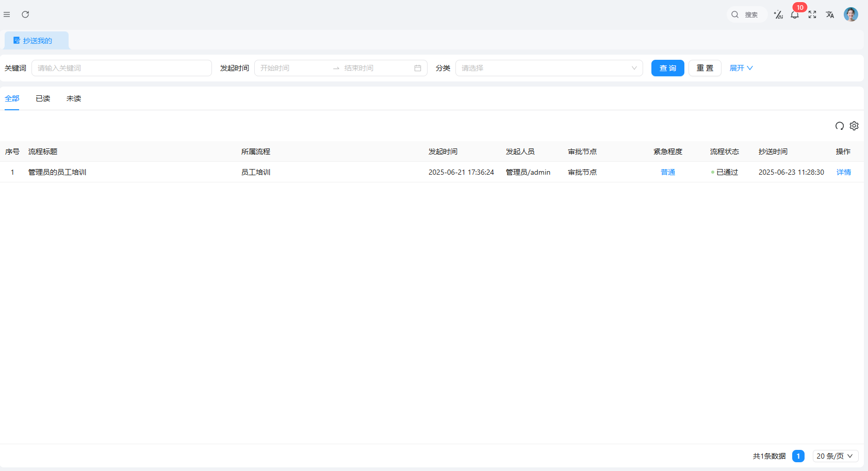Change page size from 20 条/页
This screenshot has width=868, height=471.
[x=835, y=456]
